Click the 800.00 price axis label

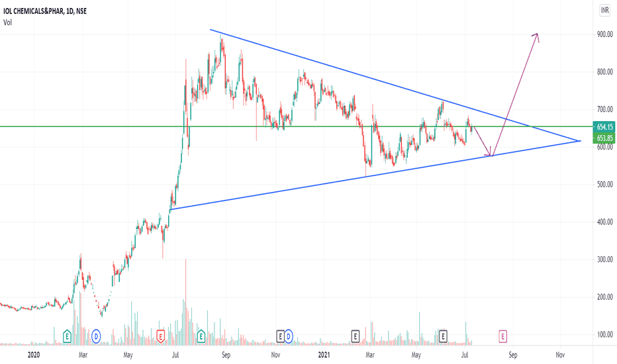[605, 72]
